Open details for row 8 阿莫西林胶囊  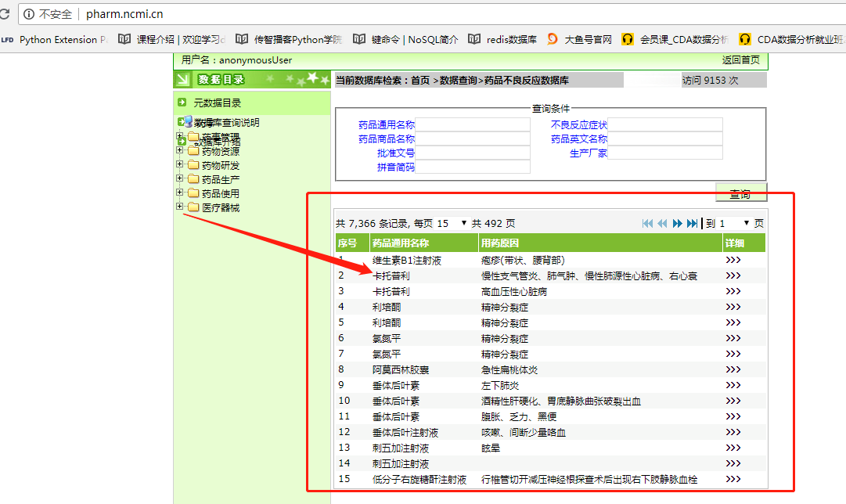733,369
